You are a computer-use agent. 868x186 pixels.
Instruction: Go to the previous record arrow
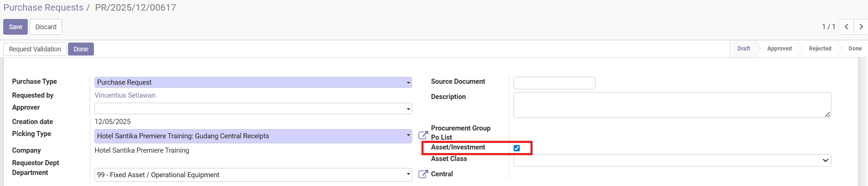tap(846, 27)
